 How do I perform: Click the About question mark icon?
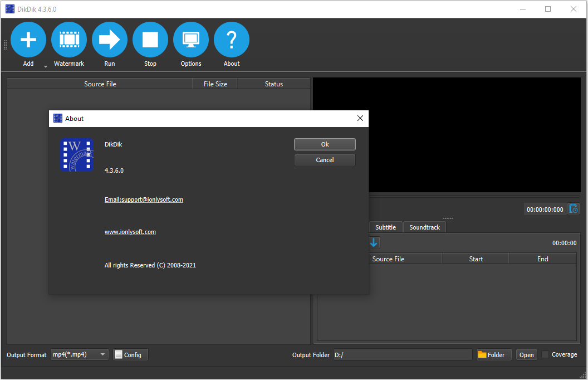(x=232, y=40)
